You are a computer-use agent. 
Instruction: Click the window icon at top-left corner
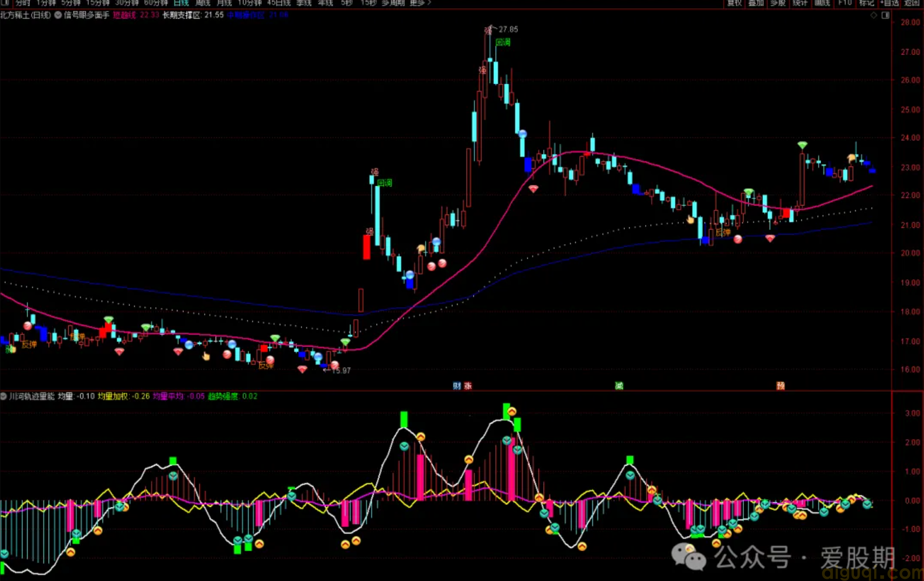click(5, 3)
